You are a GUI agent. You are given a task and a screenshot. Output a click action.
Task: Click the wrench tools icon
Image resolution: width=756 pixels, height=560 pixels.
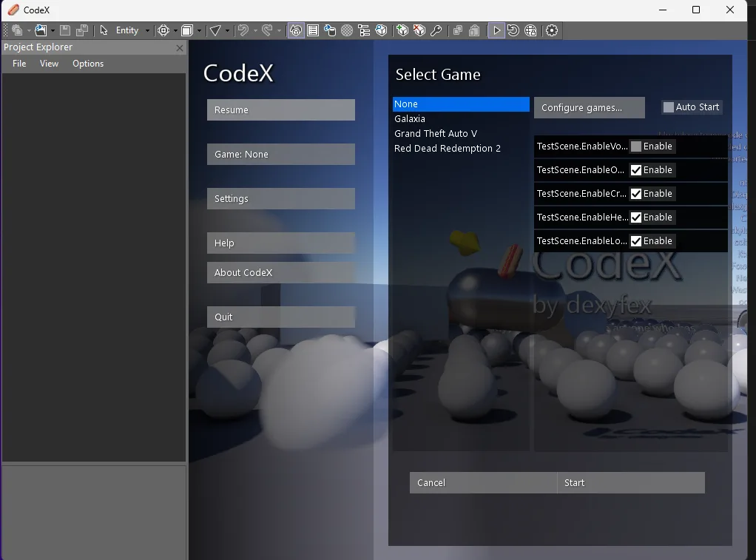coord(436,30)
